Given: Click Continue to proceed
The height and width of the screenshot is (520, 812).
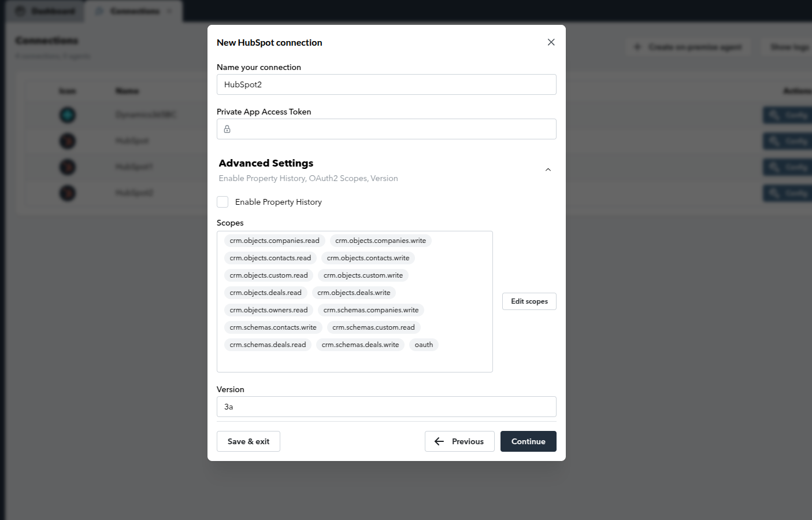Looking at the screenshot, I should 528,441.
